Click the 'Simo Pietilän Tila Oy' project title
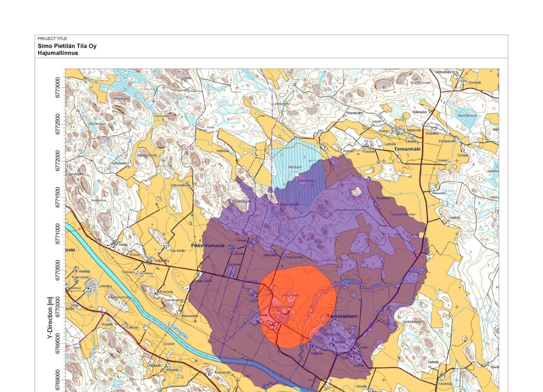This screenshot has width=543, height=392. click(67, 46)
